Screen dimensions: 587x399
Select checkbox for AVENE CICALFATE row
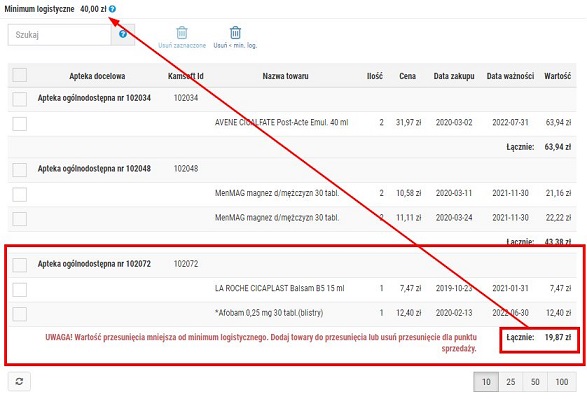(19, 124)
